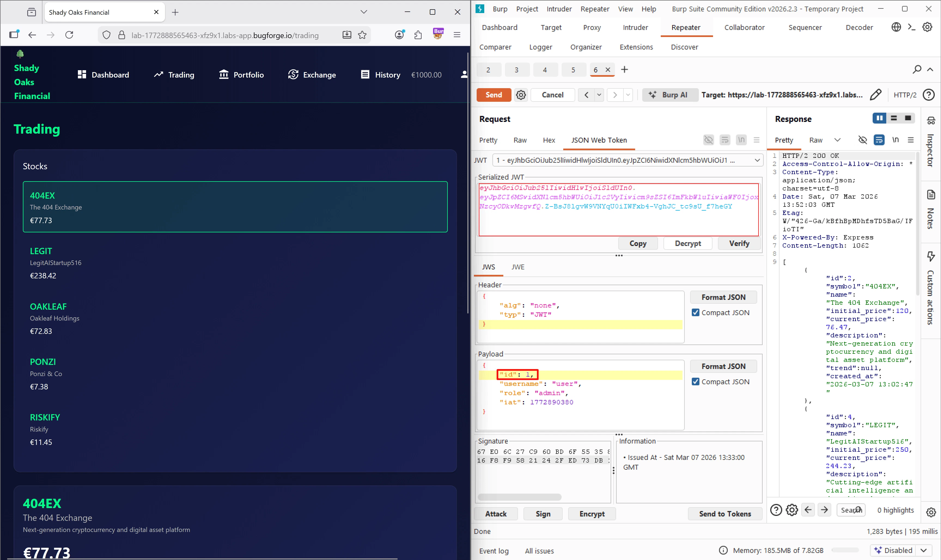Click the Repeater settings gear next to Send
The width and height of the screenshot is (941, 560).
coord(521,95)
